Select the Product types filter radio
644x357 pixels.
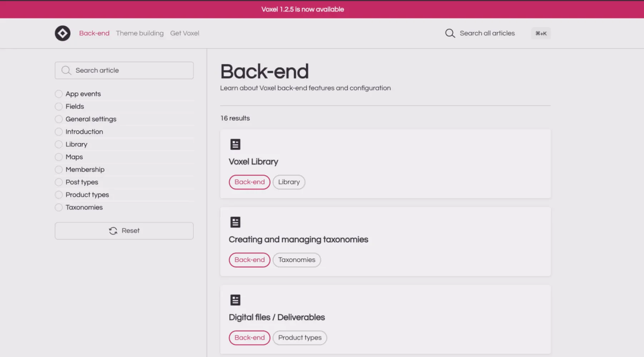[x=59, y=195]
